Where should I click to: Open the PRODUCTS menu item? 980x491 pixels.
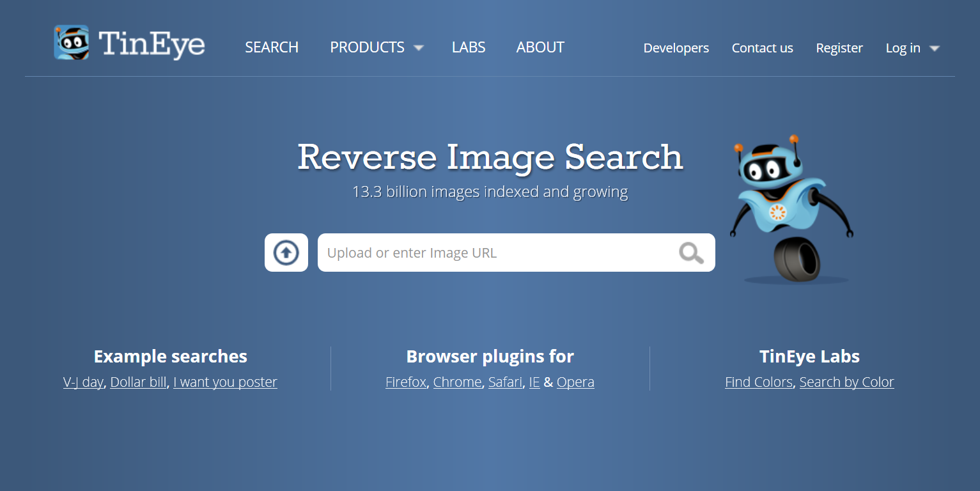[x=367, y=47]
